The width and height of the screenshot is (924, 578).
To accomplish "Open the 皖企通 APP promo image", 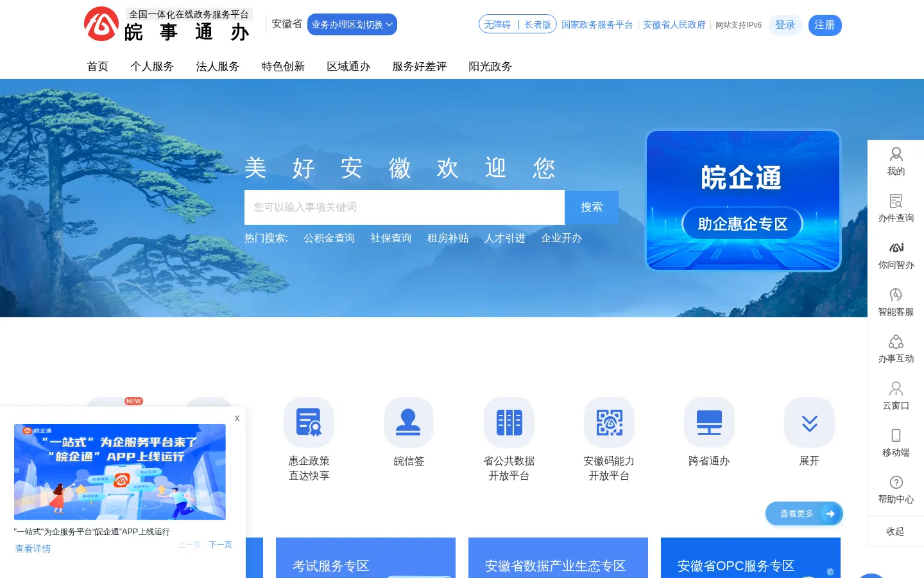I will click(120, 471).
